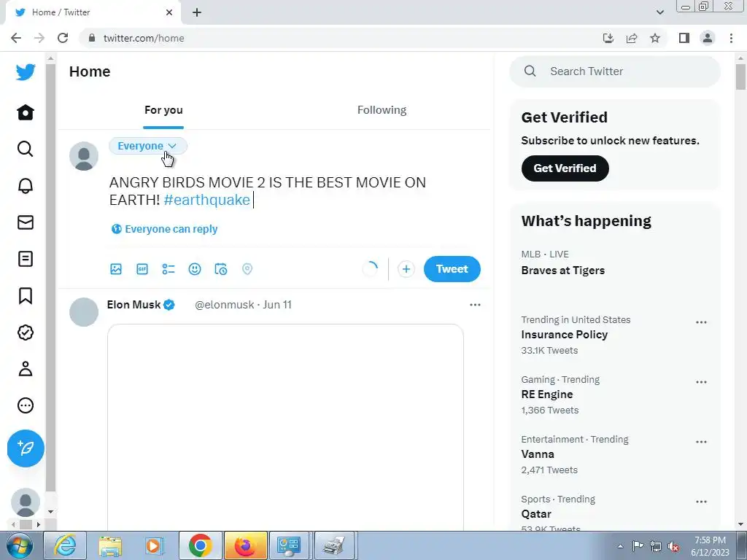Open more options for Insurance Policy trend
Image resolution: width=747 pixels, height=560 pixels.
click(701, 322)
